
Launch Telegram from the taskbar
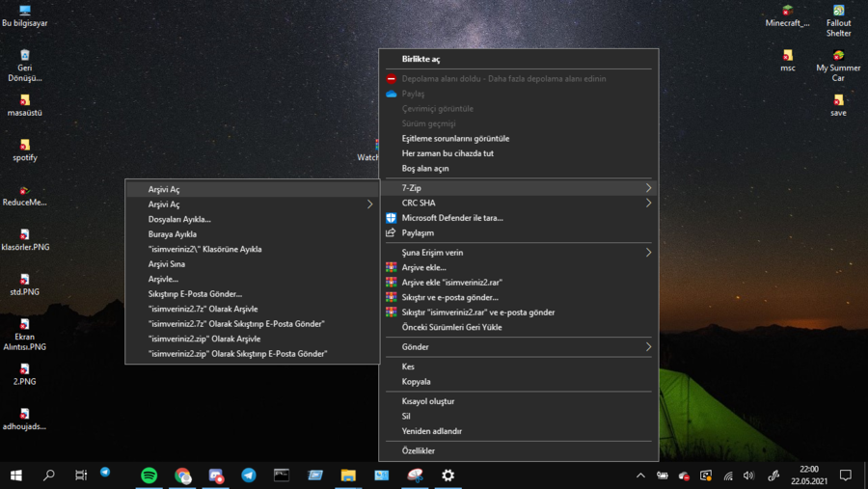[249, 475]
